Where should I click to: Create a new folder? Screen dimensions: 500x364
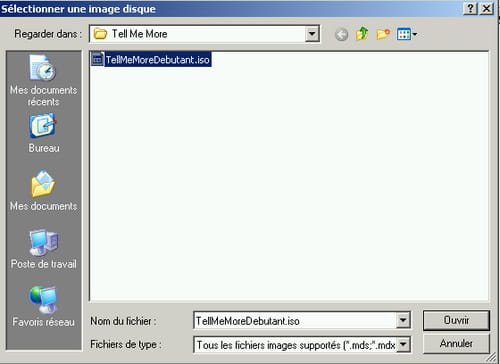(x=383, y=34)
